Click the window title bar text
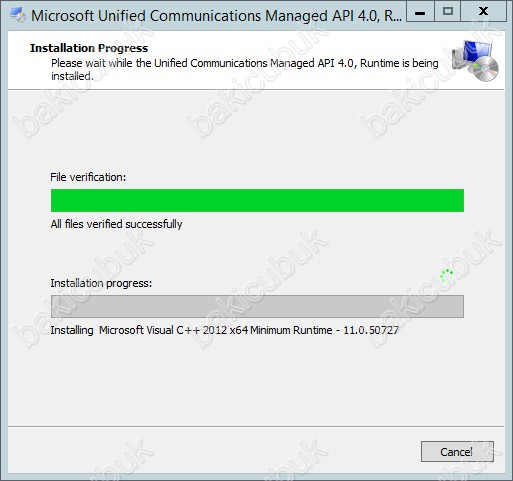 pos(216,16)
